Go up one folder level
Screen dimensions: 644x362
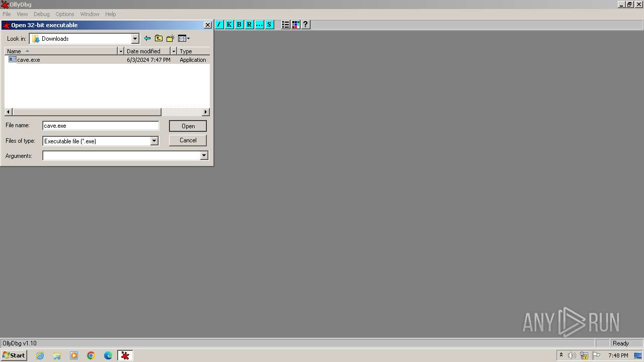[x=159, y=38]
